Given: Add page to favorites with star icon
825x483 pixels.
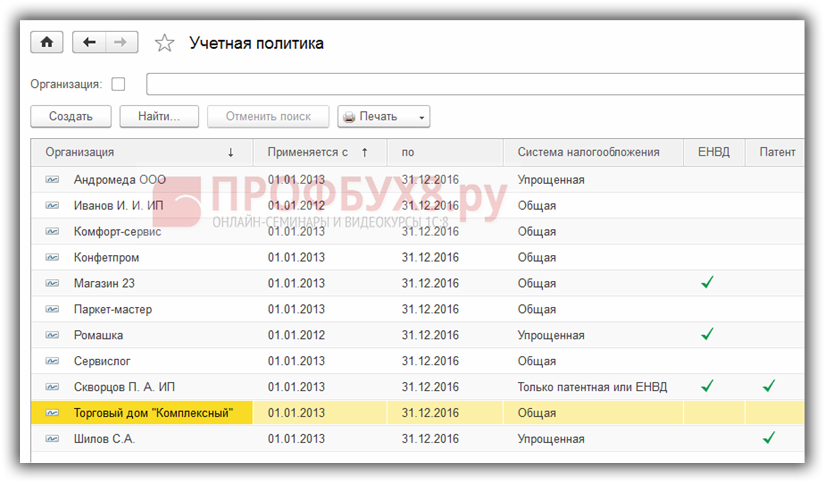Looking at the screenshot, I should point(165,43).
